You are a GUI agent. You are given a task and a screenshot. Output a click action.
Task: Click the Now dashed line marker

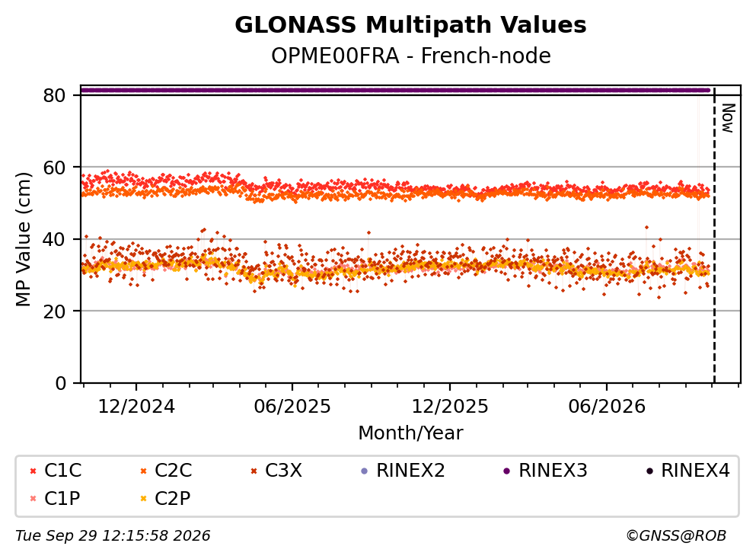(714, 235)
